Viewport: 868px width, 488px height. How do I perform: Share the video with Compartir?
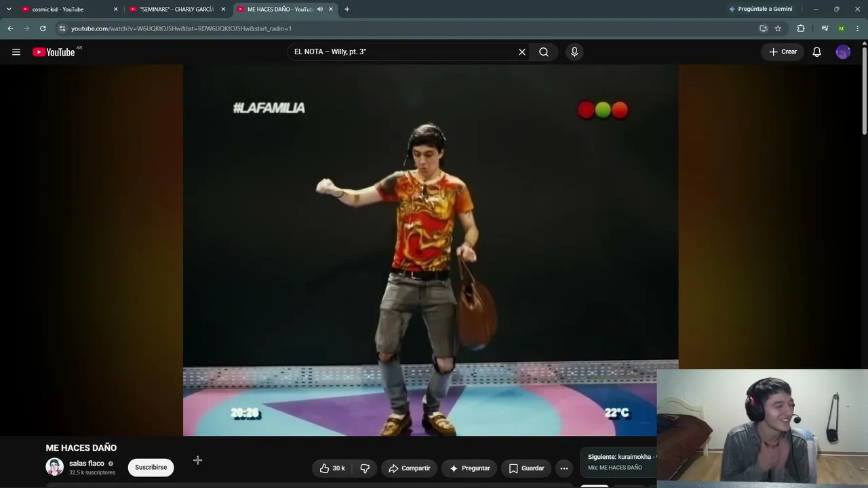[x=409, y=468]
